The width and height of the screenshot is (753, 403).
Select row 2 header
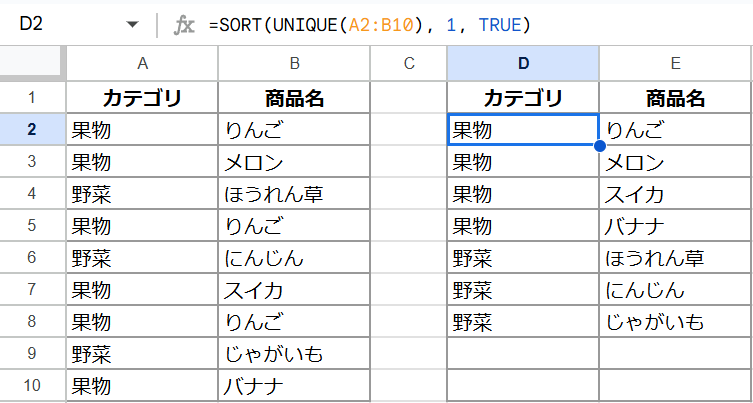[x=32, y=129]
